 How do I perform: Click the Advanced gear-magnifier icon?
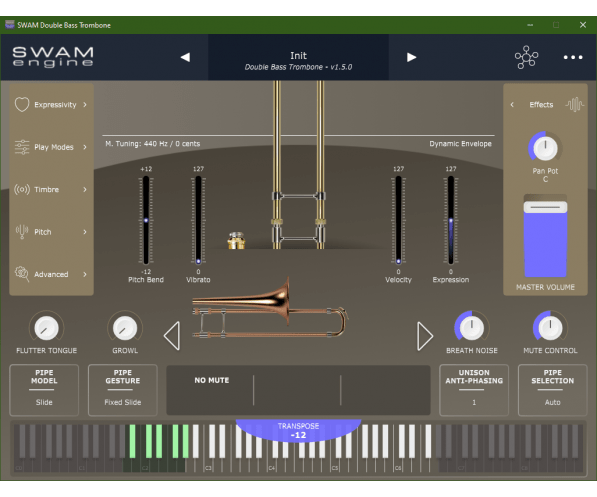pyautogui.click(x=22, y=274)
